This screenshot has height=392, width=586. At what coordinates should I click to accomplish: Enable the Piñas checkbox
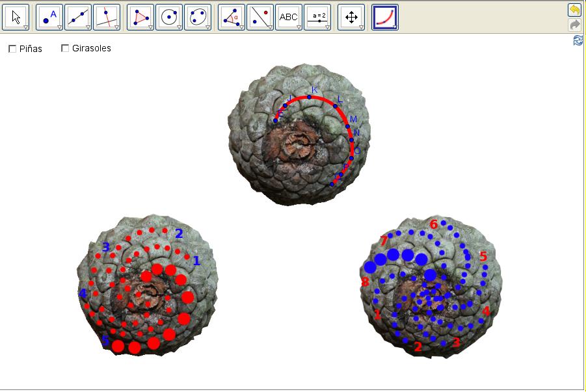12,49
